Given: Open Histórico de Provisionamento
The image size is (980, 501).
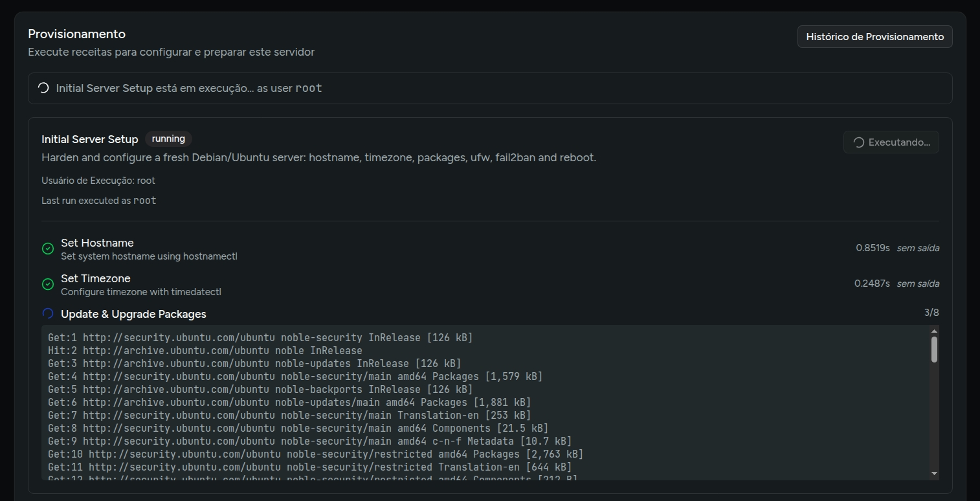Looking at the screenshot, I should [874, 37].
